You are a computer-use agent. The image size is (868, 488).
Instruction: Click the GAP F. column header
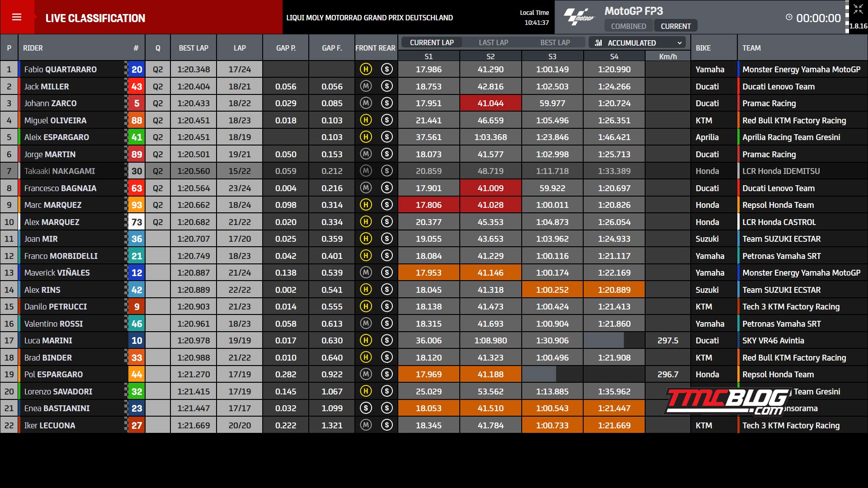332,47
